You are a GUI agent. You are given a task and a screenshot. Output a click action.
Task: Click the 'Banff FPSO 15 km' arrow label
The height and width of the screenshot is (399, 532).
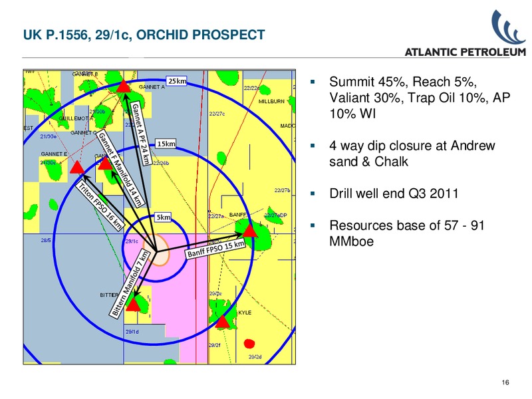coord(215,249)
